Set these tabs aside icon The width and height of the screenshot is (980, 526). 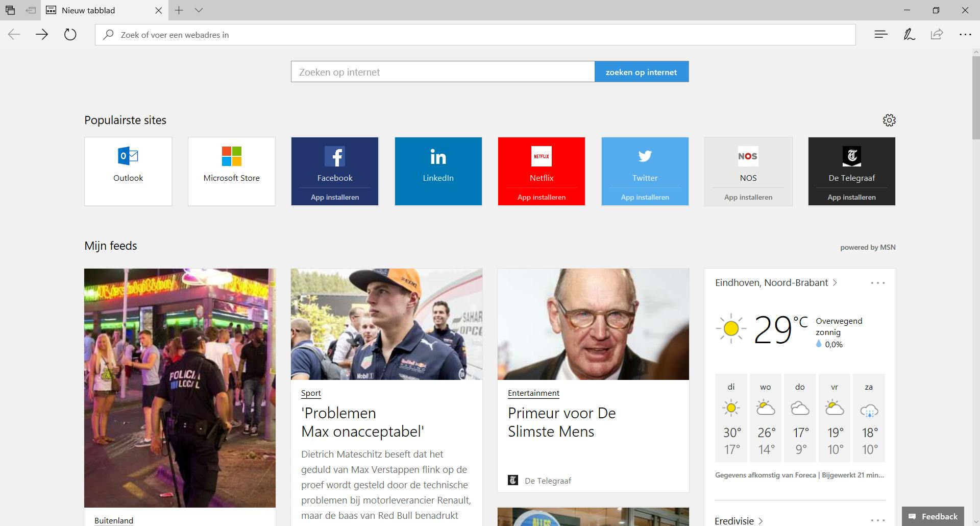pyautogui.click(x=31, y=10)
